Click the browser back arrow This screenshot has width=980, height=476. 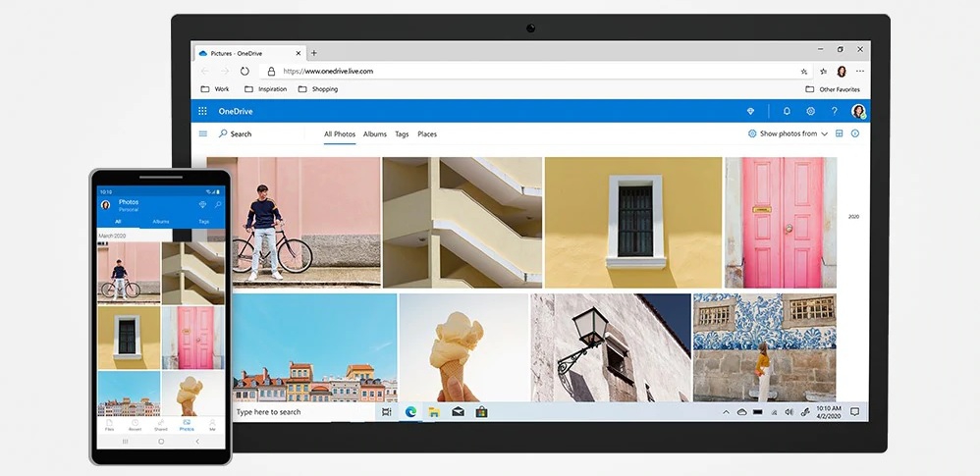pos(205,72)
